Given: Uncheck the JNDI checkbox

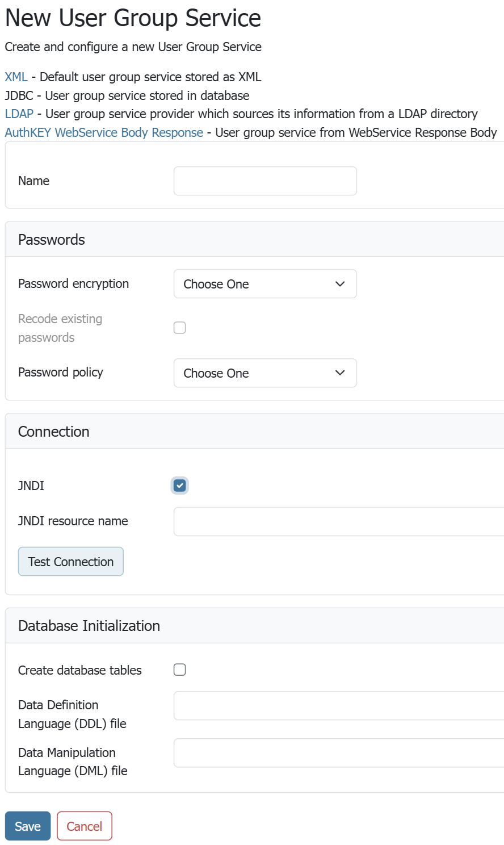Looking at the screenshot, I should [180, 486].
